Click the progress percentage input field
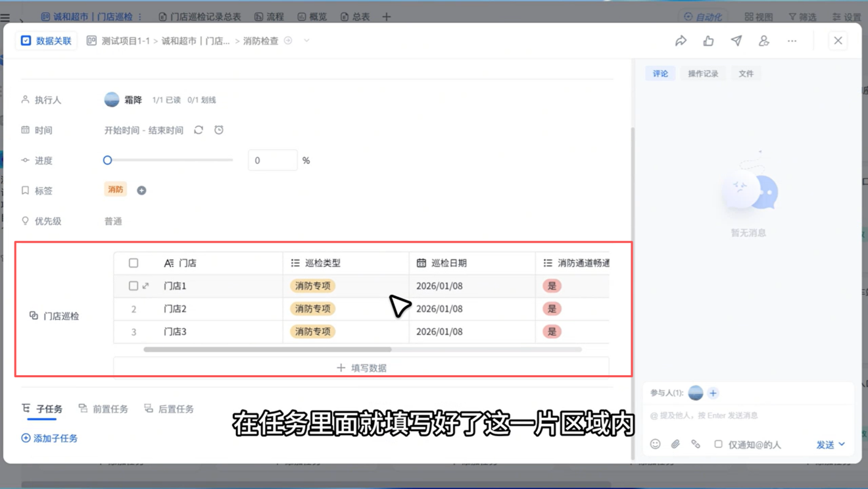868x489 pixels. tap(272, 160)
